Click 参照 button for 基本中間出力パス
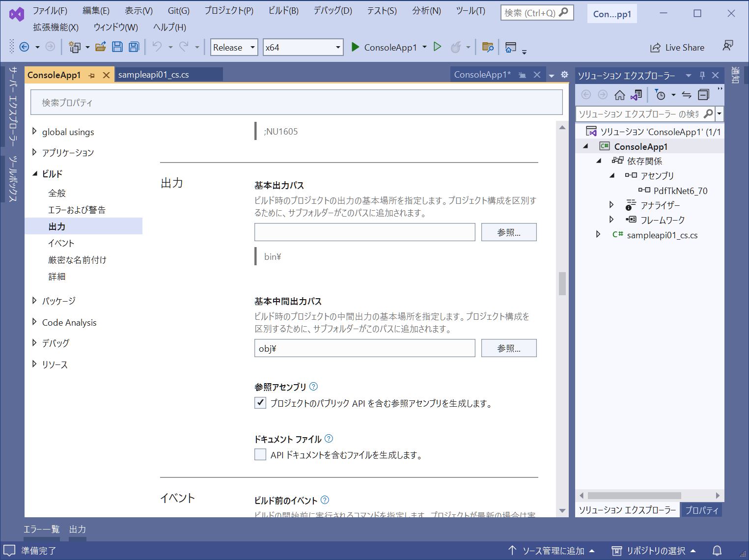Screen dimensions: 749x560 (508, 348)
